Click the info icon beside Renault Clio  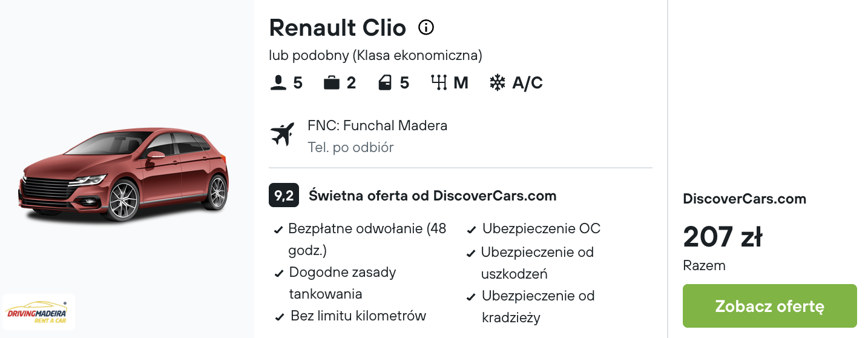pyautogui.click(x=426, y=27)
